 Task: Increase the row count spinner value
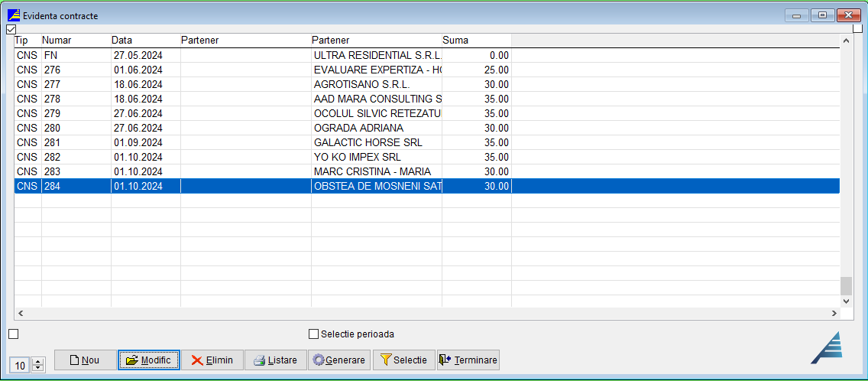point(38,362)
